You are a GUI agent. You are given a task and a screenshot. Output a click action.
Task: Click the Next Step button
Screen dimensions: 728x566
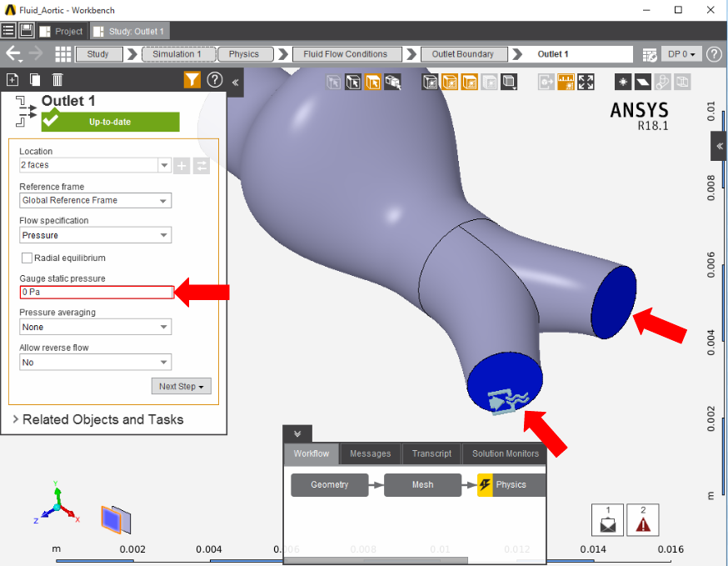coord(181,386)
